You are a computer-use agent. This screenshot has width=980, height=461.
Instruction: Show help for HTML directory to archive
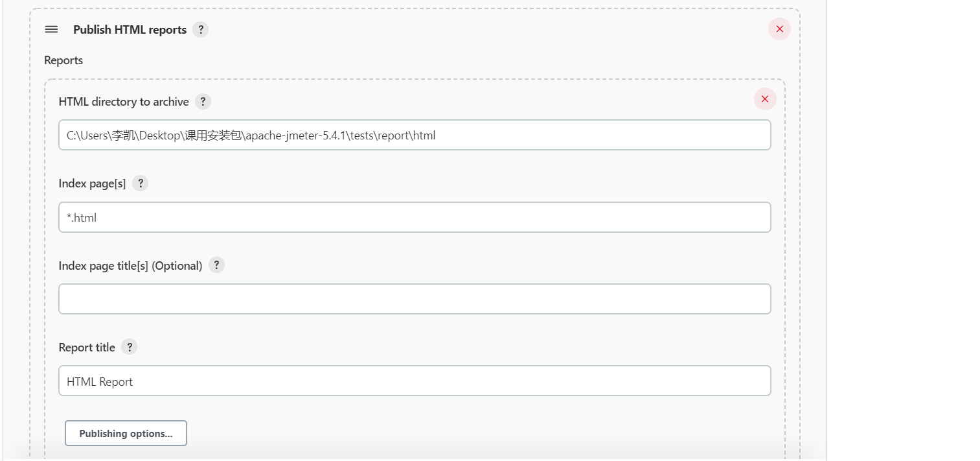pyautogui.click(x=203, y=102)
